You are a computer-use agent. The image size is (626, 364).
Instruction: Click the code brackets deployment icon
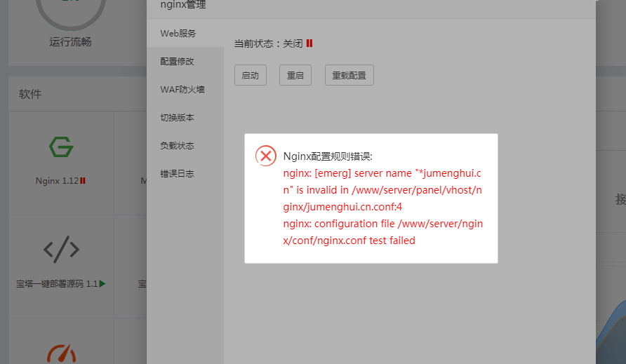click(61, 250)
